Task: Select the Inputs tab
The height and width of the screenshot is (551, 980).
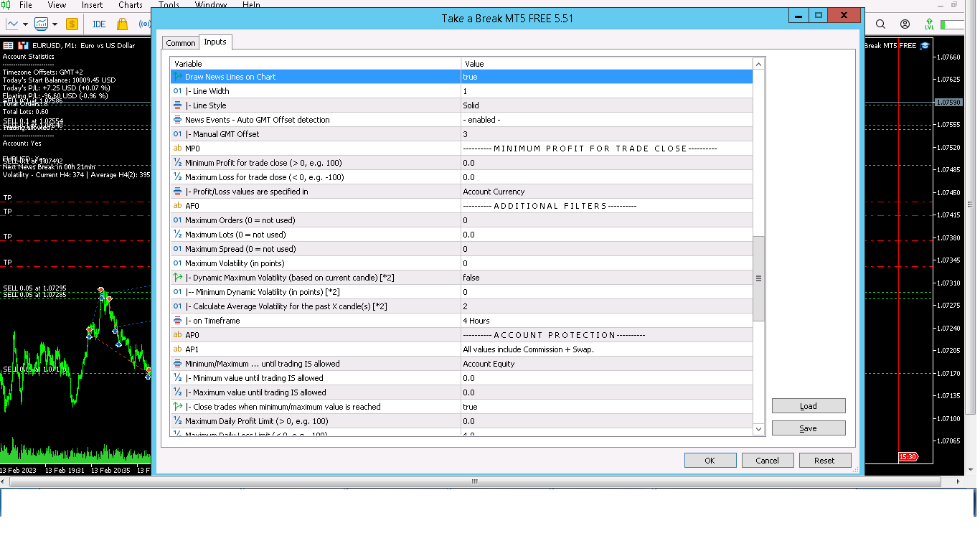Action: pyautogui.click(x=215, y=42)
